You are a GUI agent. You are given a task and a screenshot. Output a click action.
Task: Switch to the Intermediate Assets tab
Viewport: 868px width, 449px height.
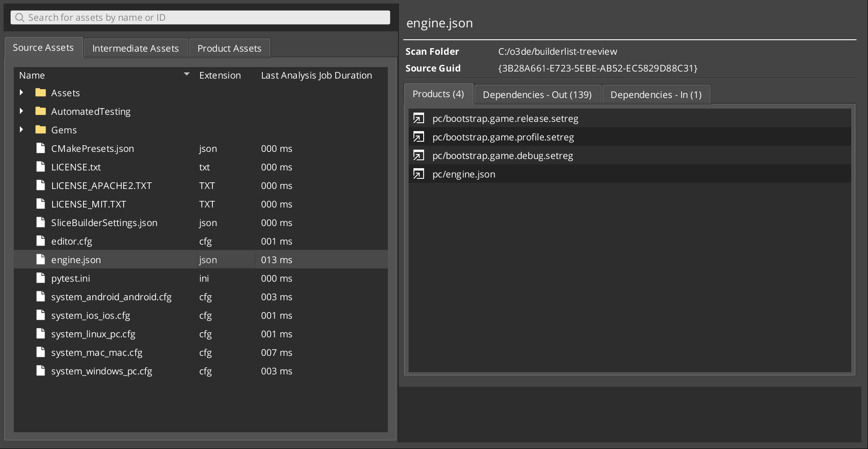[135, 48]
